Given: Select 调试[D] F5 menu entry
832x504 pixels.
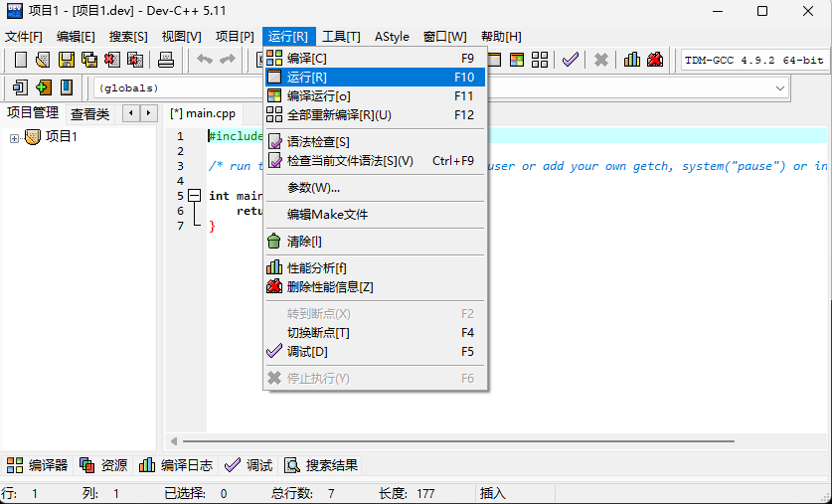Looking at the screenshot, I should pos(375,352).
